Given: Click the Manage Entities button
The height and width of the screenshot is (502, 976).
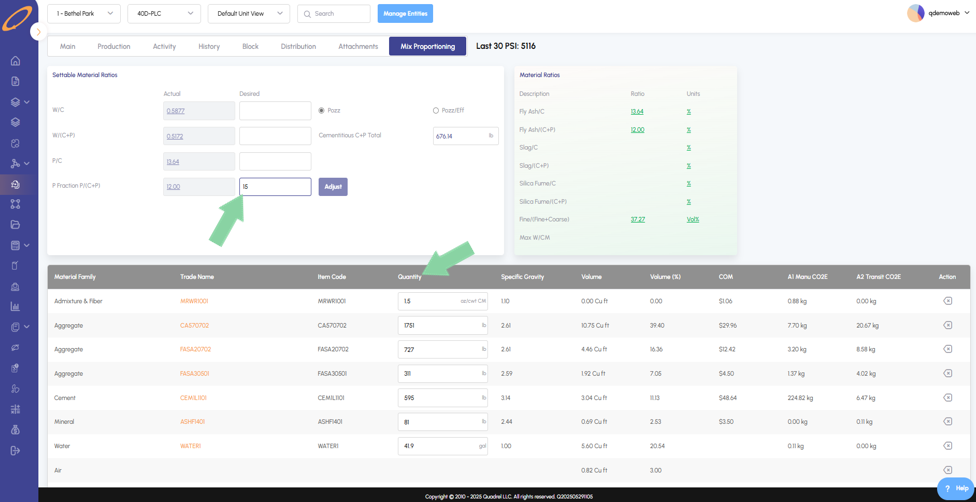Looking at the screenshot, I should [405, 14].
